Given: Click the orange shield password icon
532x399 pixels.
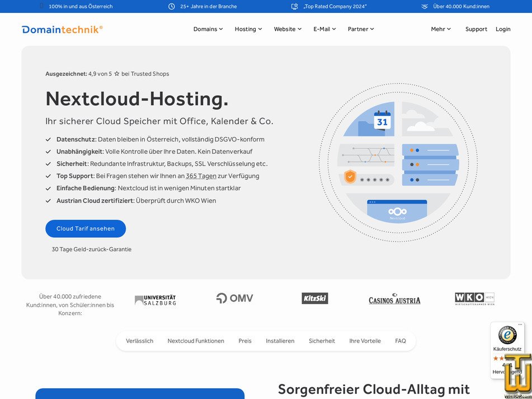Looking at the screenshot, I should 350,177.
